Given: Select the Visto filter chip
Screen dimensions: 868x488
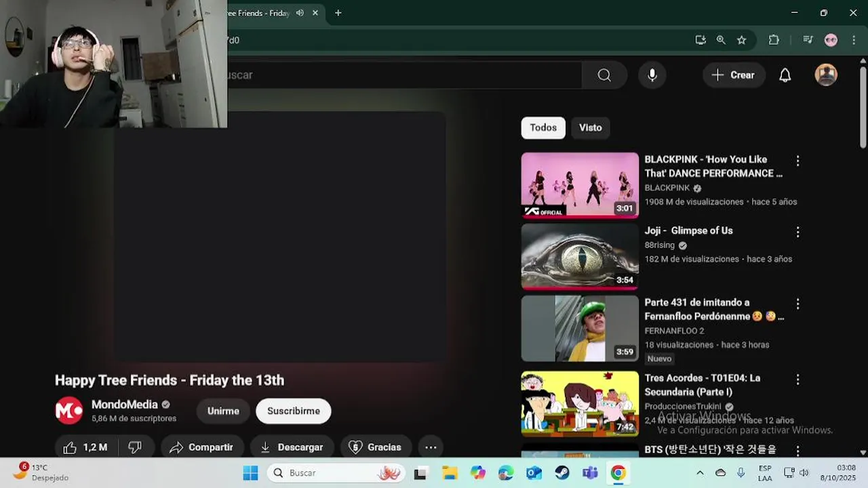Looking at the screenshot, I should pos(590,127).
